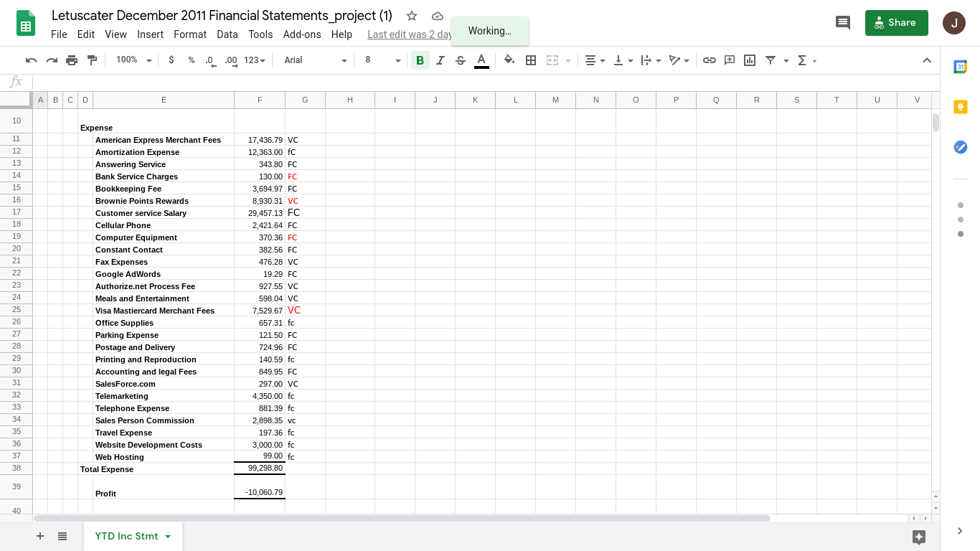The image size is (980, 551).
Task: Check the cloud save status icon
Action: [x=438, y=16]
